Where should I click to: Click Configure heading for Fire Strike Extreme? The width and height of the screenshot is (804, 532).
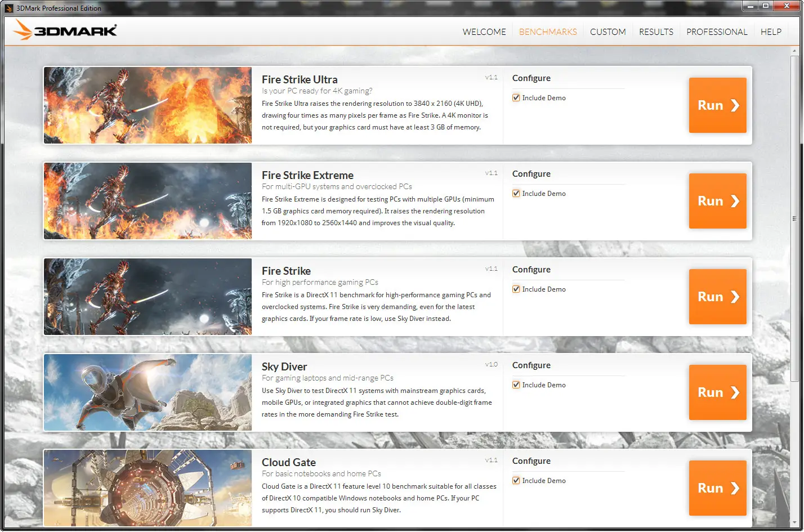click(x=531, y=174)
